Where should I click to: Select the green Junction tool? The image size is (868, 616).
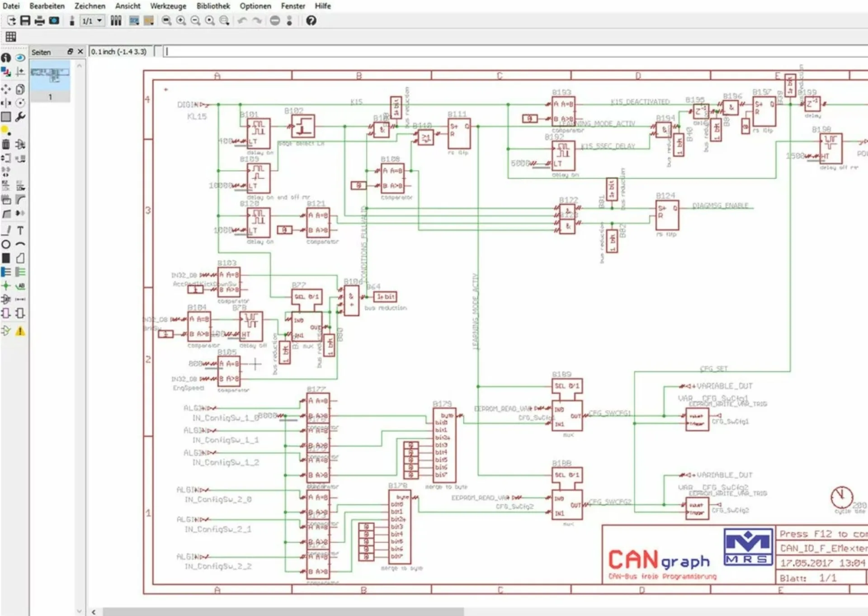(6, 286)
